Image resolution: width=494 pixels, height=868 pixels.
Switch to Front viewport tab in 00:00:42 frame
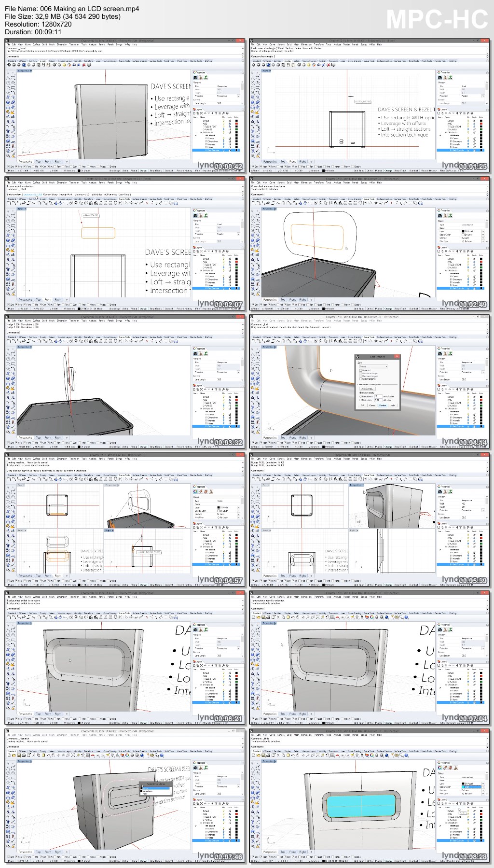click(48, 161)
